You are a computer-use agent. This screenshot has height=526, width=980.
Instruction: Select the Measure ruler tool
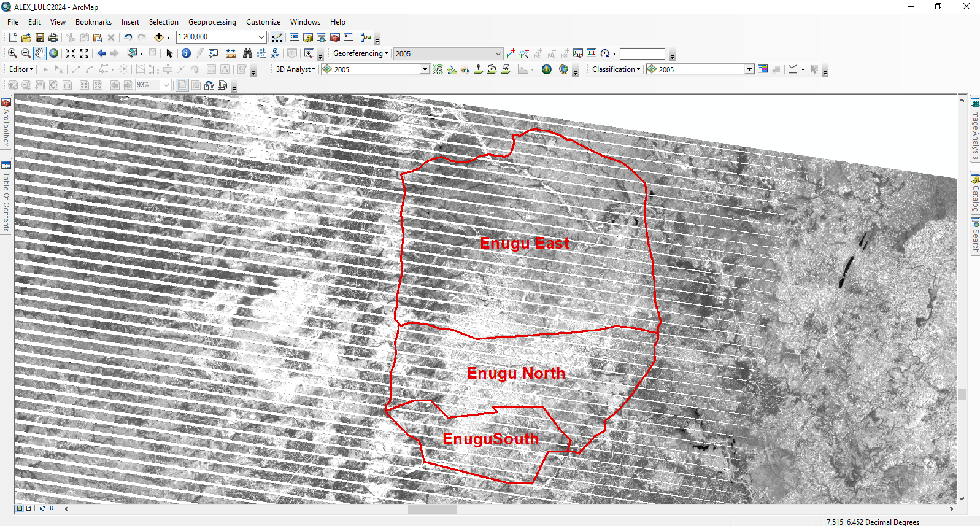pyautogui.click(x=231, y=53)
